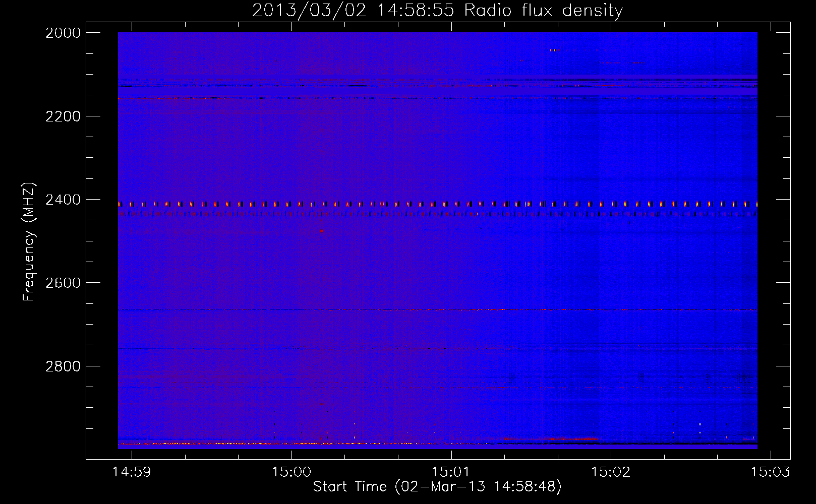Image resolution: width=816 pixels, height=504 pixels.
Task: Click the 2600 frequency tick label
Action: pos(63,283)
